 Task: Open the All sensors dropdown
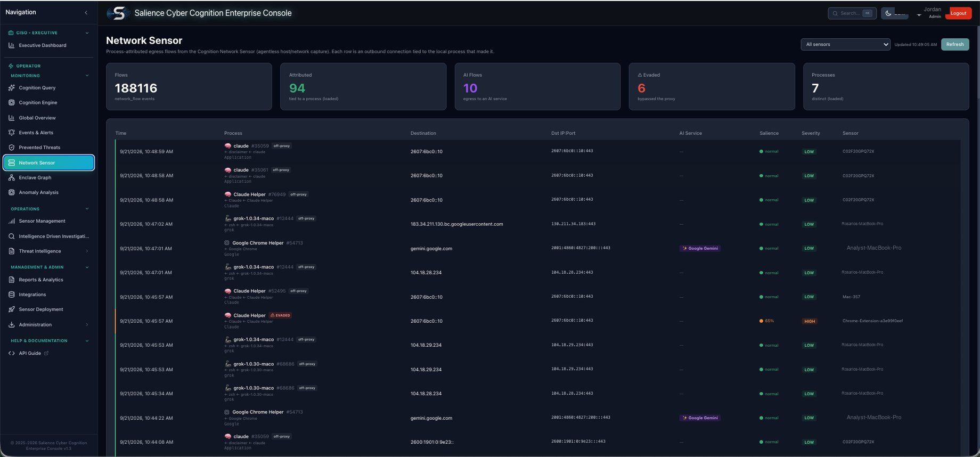[x=845, y=45]
